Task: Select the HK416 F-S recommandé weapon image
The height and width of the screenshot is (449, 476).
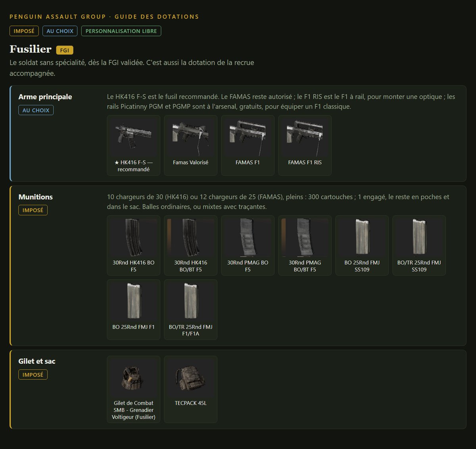Action: [x=134, y=137]
